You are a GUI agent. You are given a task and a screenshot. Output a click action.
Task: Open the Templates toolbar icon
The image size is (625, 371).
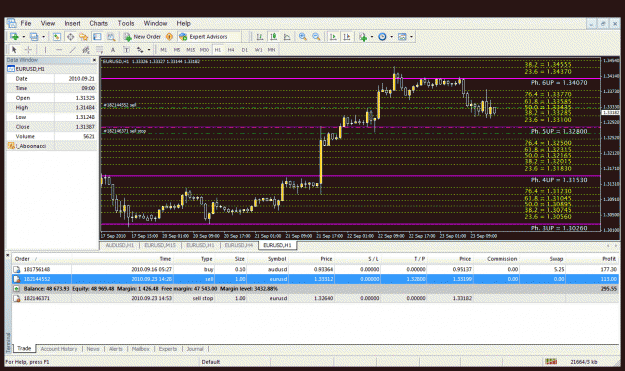[x=402, y=37]
